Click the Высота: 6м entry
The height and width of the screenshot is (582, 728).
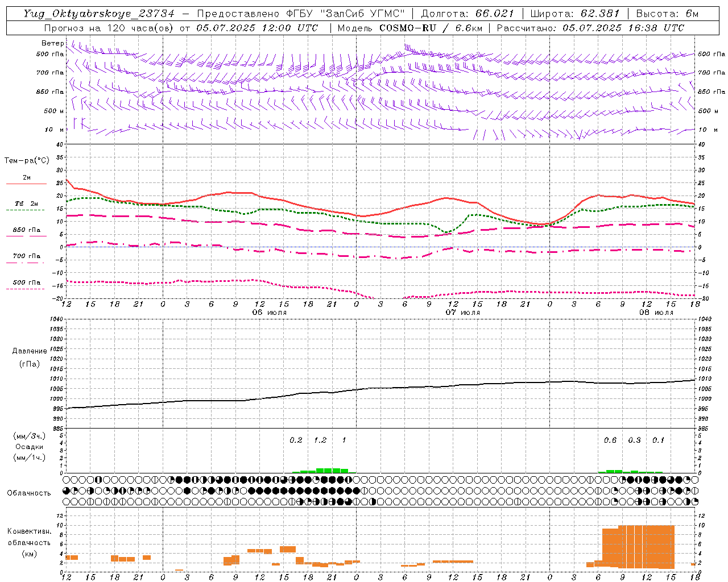[x=667, y=14]
